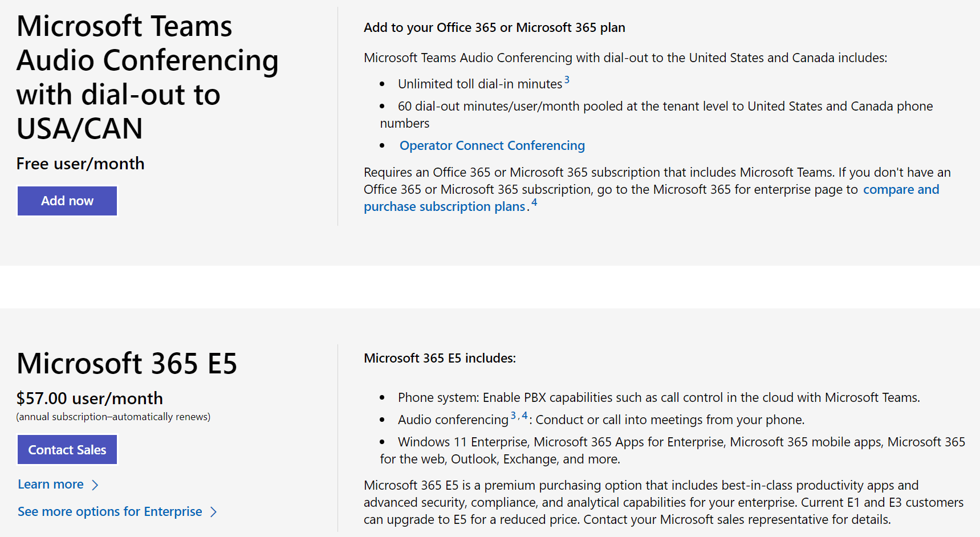The height and width of the screenshot is (537, 980).
Task: Select the Microsoft 365 E5 heading
Action: pos(127,363)
